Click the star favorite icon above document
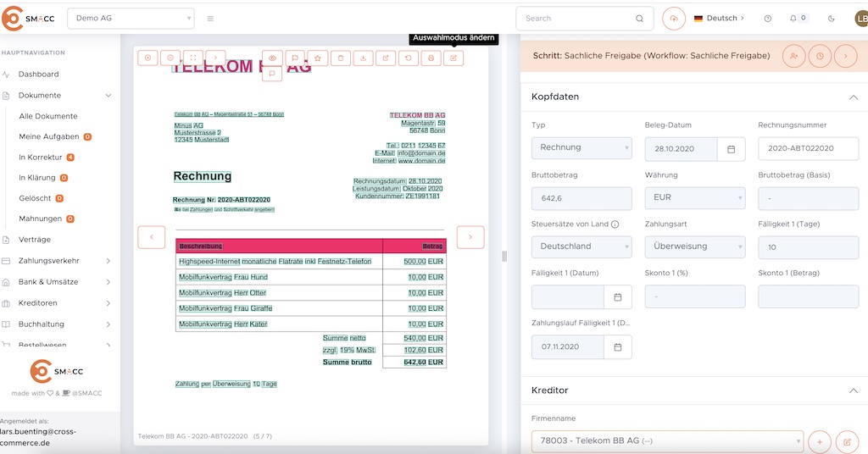Image resolution: width=868 pixels, height=454 pixels. 318,58
